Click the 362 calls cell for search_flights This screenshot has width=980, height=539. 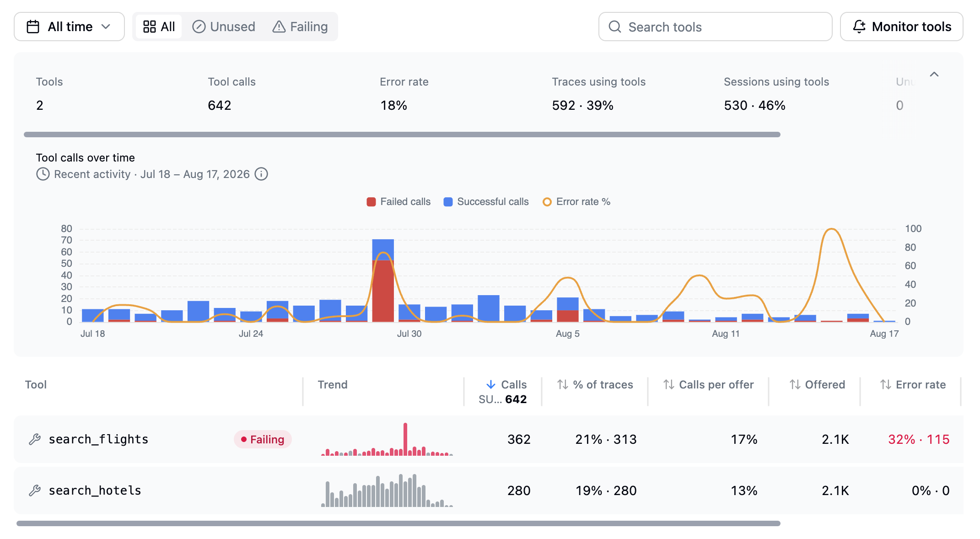coord(519,439)
